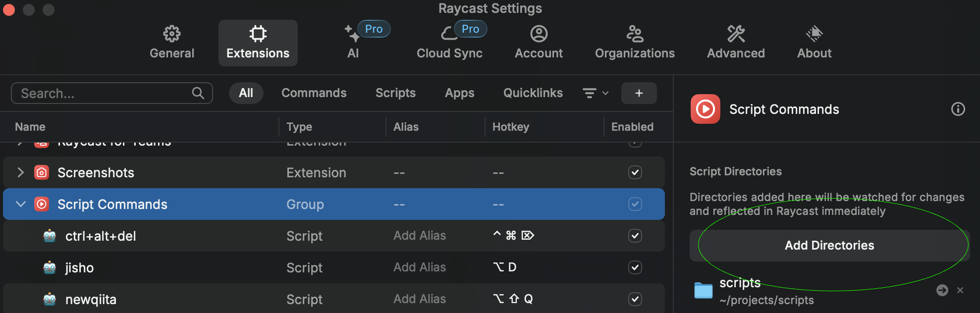Click the Screenshots alias cell
This screenshot has width=980, height=313.
(399, 173)
